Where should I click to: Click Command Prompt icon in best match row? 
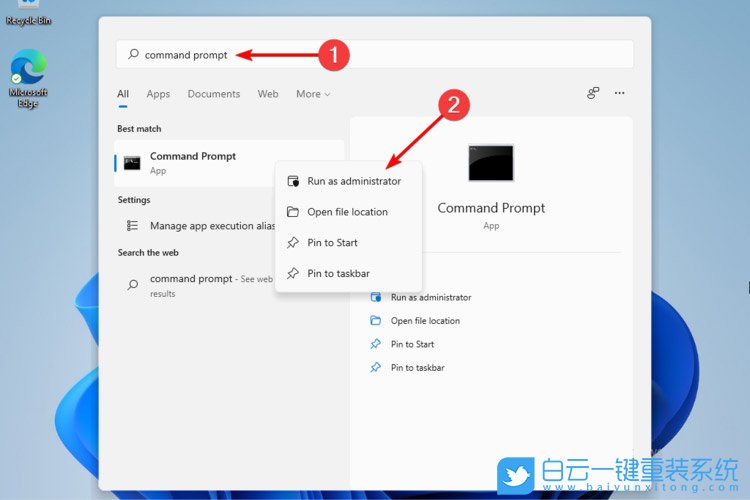click(132, 163)
